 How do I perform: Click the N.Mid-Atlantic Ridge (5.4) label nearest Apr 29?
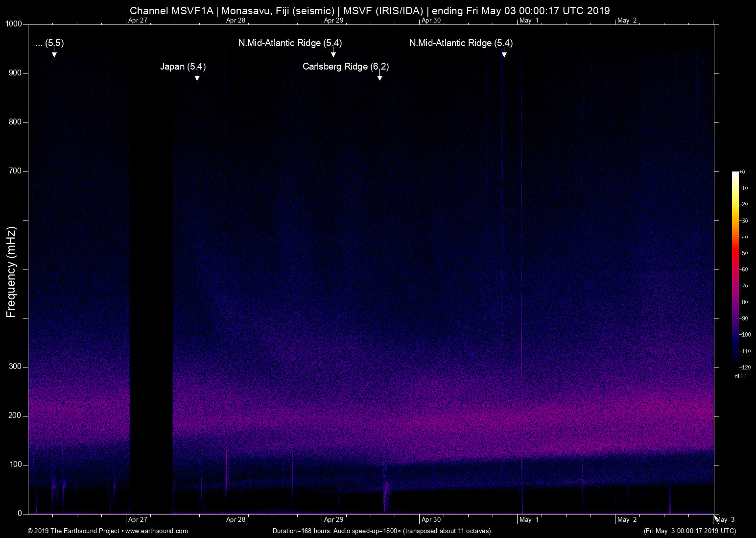(x=290, y=43)
